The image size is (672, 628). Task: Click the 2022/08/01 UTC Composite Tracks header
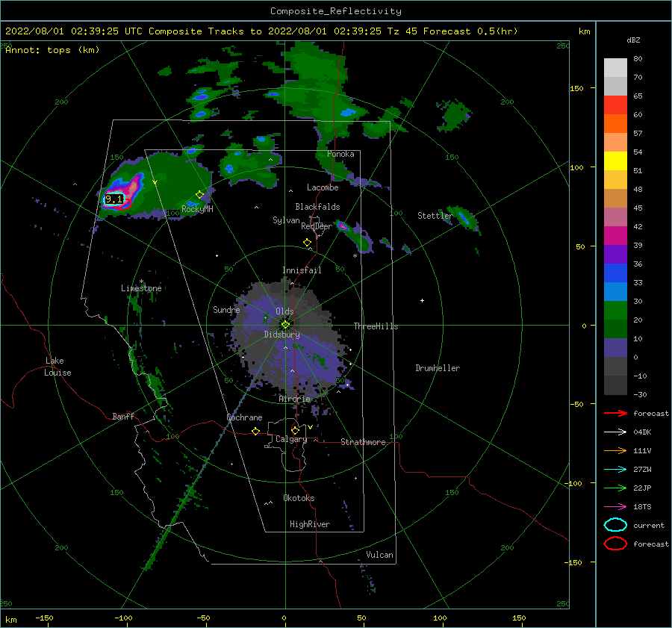point(261,31)
